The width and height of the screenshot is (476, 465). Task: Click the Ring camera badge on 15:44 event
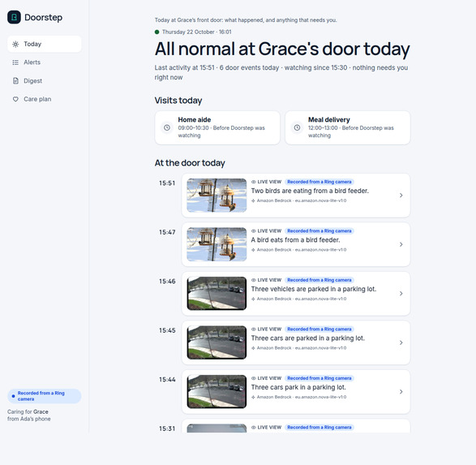319,378
